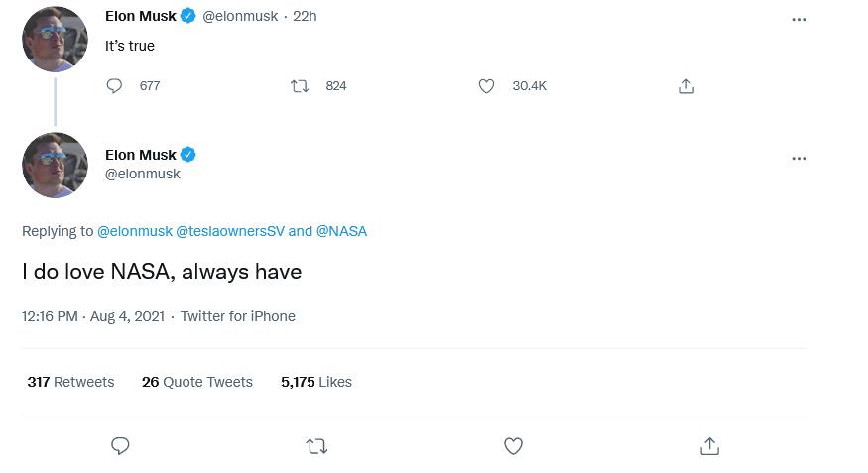View the 26 Quote Tweets

click(x=197, y=382)
